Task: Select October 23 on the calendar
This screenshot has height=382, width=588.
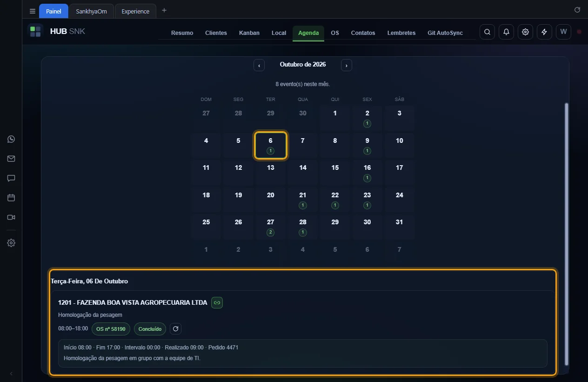Action: 367,200
